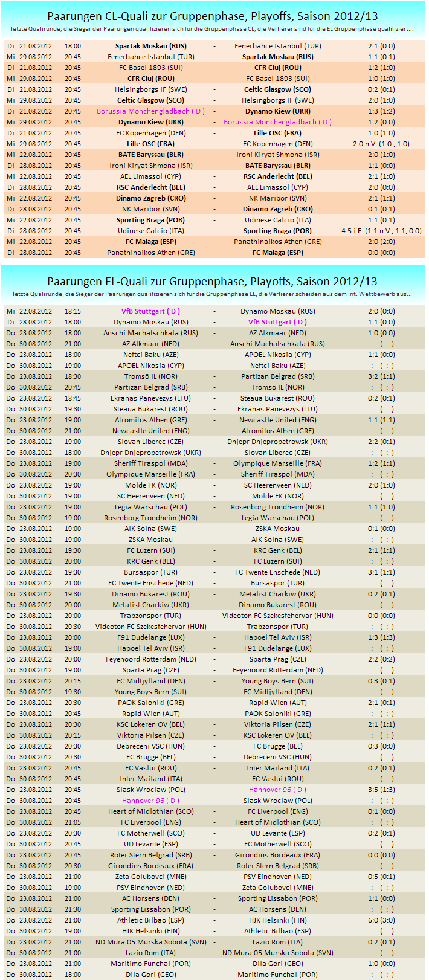Image resolution: width=429 pixels, height=980 pixels.
Task: Click the heading "Paarungen CL-Quali zur Gruppenphase"
Action: (212, 16)
